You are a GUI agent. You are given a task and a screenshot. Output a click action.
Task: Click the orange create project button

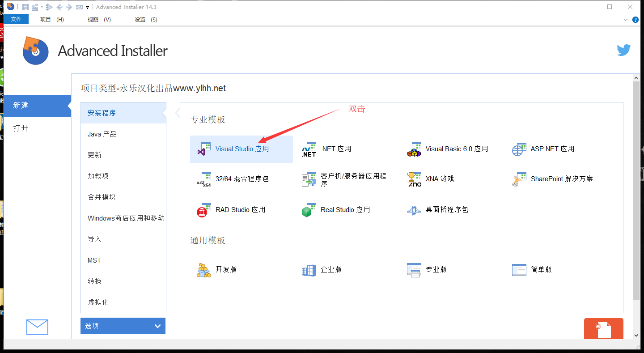click(603, 329)
